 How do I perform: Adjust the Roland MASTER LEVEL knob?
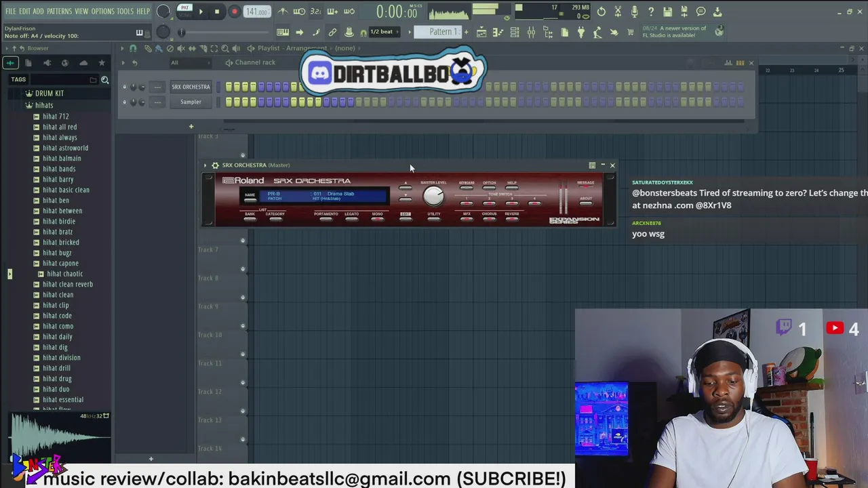tap(433, 196)
